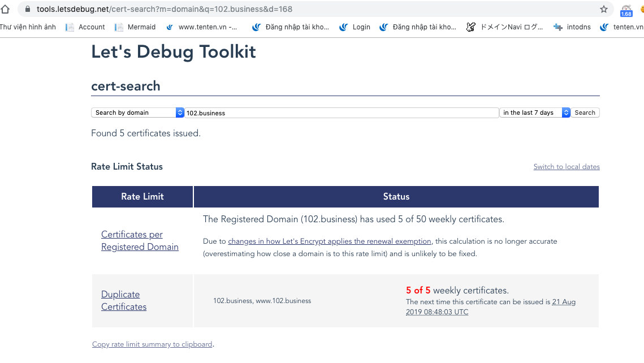Click the intodns bookmark favicon

coord(557,27)
